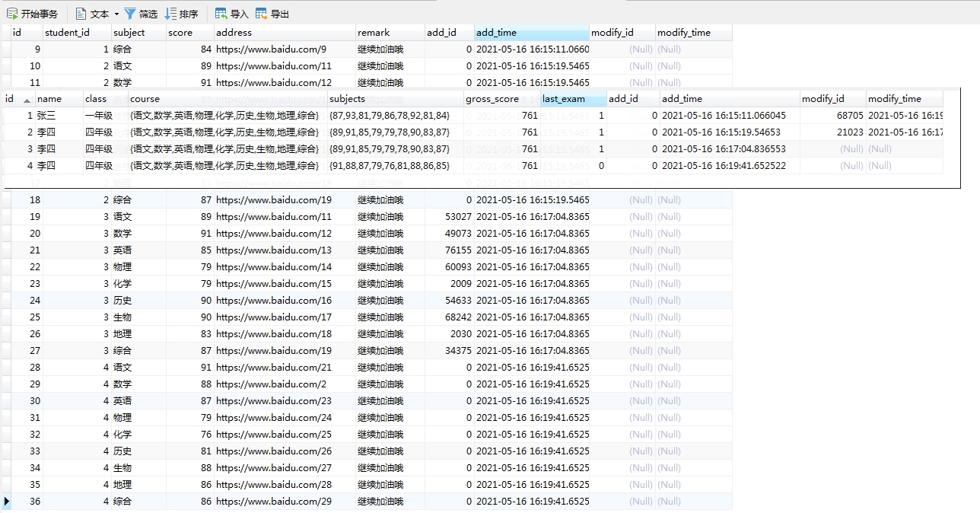Click the address cell https://www.baidu.com/29
The height and width of the screenshot is (513, 980).
[x=285, y=502]
